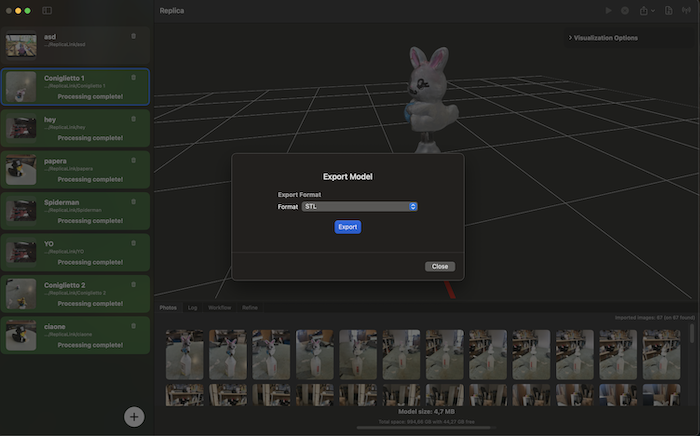Click the cancel processing icon in toolbar
This screenshot has height=436, width=700.
[625, 10]
